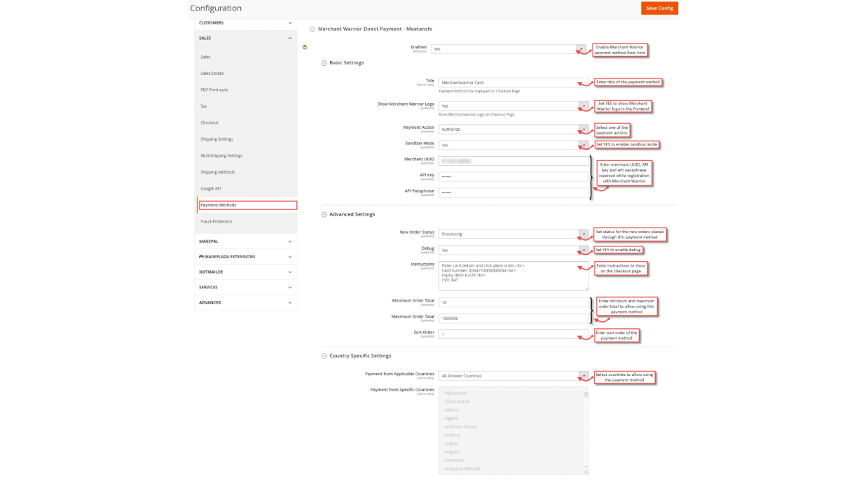Screen dimensions: 868x483
Task: Expand MAGEPLAZA EXTENSIONS section
Action: click(x=245, y=257)
